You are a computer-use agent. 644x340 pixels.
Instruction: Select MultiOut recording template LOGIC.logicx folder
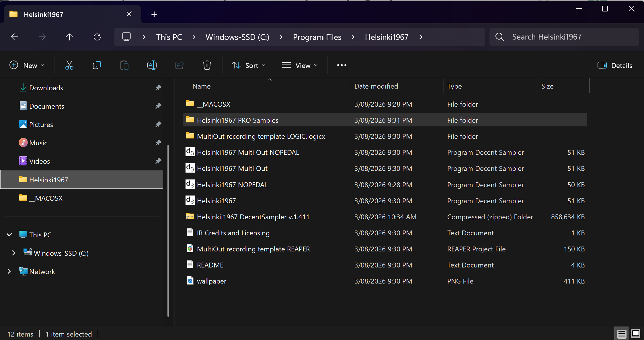point(385,136)
